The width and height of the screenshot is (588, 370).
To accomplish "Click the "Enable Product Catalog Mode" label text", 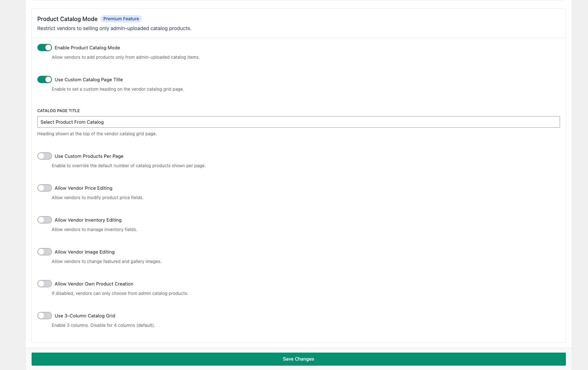I will click(x=87, y=48).
